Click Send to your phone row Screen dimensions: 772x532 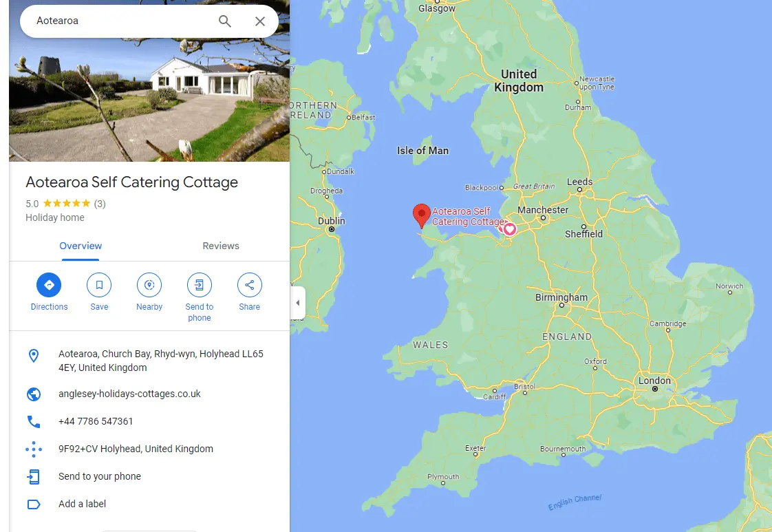(149, 476)
